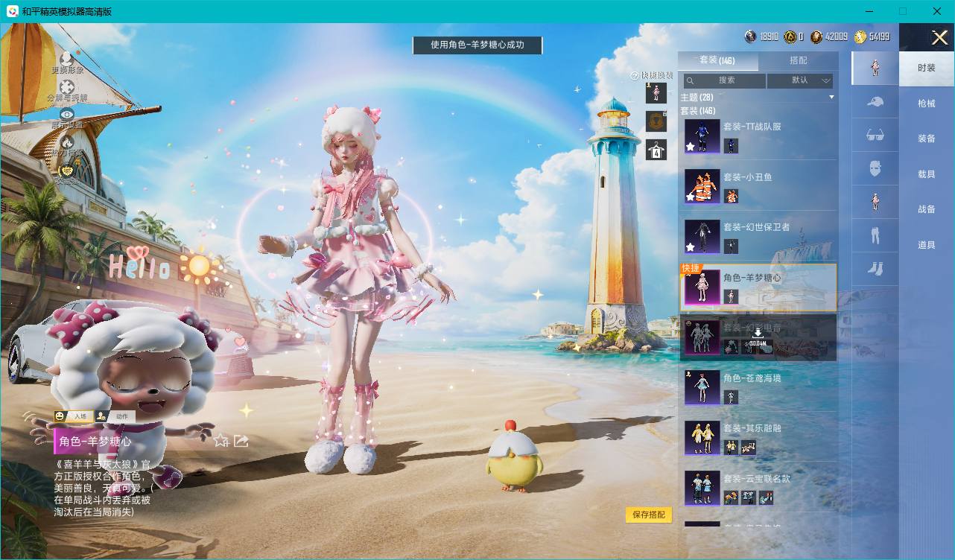
Task: Click the 快捷换装 quick change label
Action: point(656,75)
